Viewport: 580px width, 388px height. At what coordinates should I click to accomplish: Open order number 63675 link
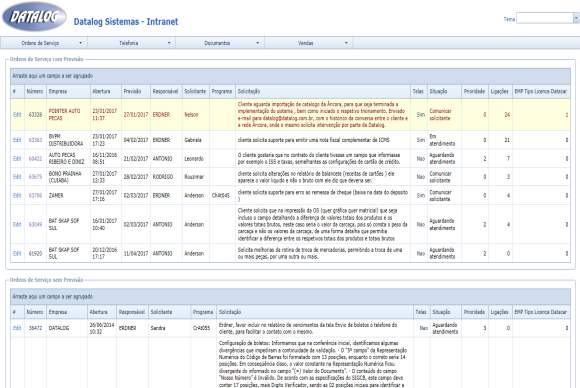(x=35, y=177)
